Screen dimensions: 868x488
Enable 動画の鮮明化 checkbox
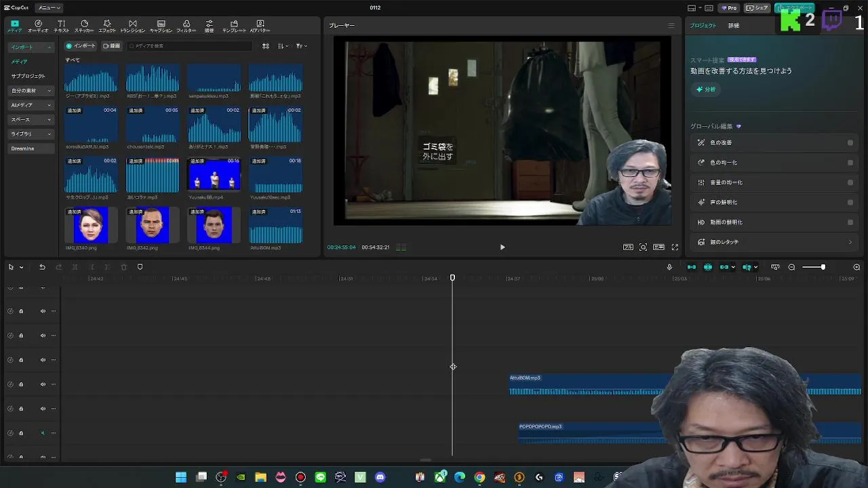point(850,222)
